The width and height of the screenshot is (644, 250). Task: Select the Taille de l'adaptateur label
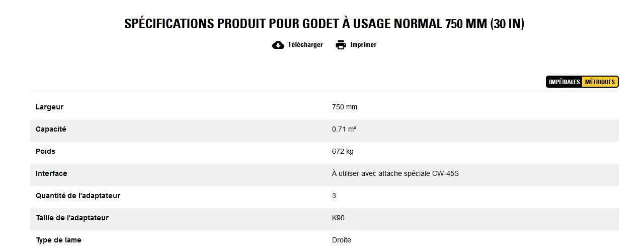click(x=72, y=218)
